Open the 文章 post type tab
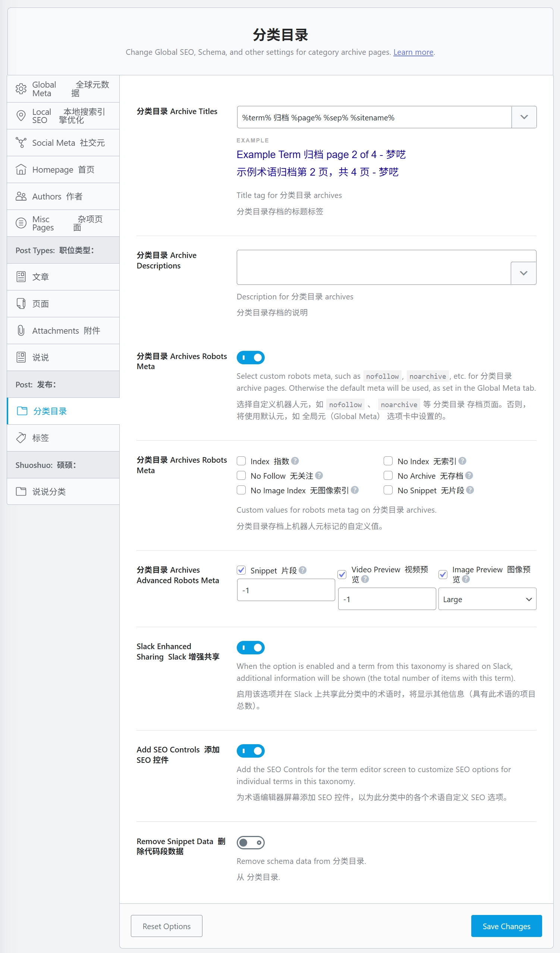 tap(63, 277)
